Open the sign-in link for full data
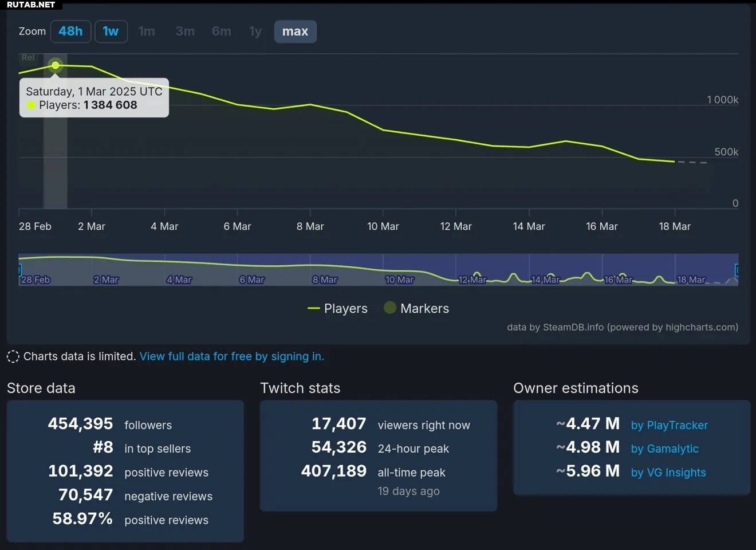This screenshot has height=550, width=756. point(231,356)
